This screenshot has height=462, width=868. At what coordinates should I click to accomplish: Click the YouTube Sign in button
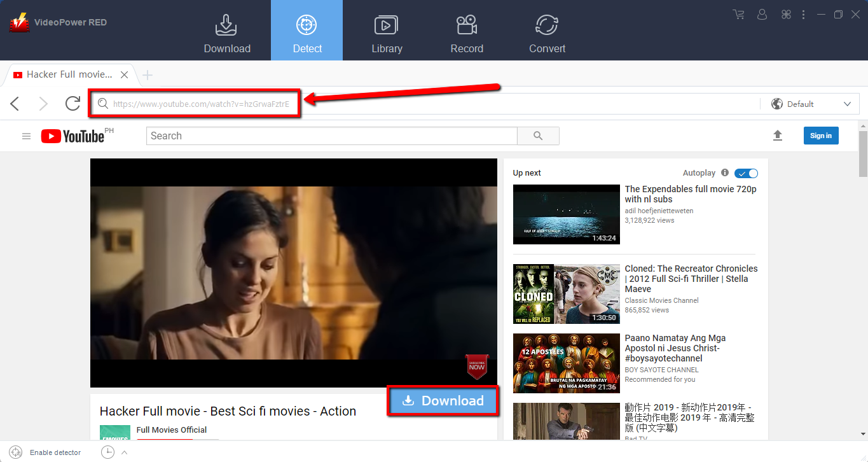(x=820, y=136)
